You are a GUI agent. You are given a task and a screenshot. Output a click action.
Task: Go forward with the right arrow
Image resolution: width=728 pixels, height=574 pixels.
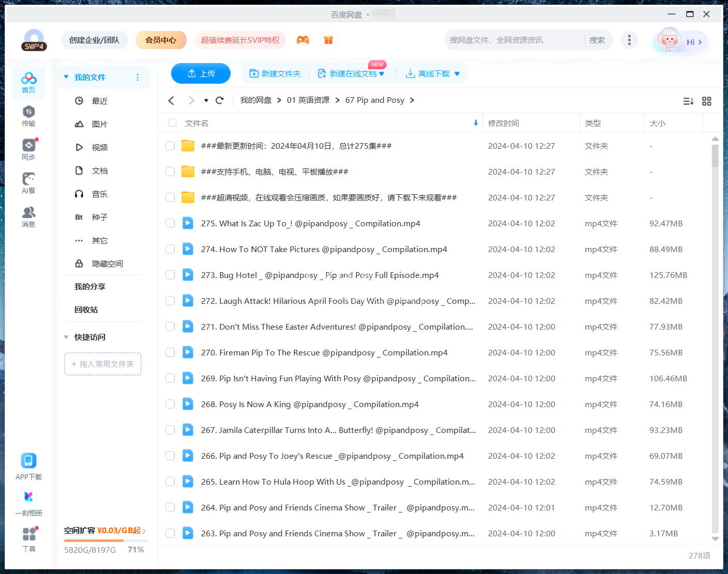pyautogui.click(x=191, y=100)
